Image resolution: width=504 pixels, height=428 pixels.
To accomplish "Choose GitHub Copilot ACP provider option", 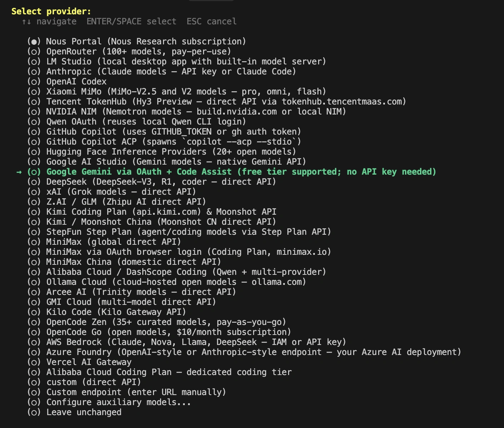I will (x=164, y=142).
